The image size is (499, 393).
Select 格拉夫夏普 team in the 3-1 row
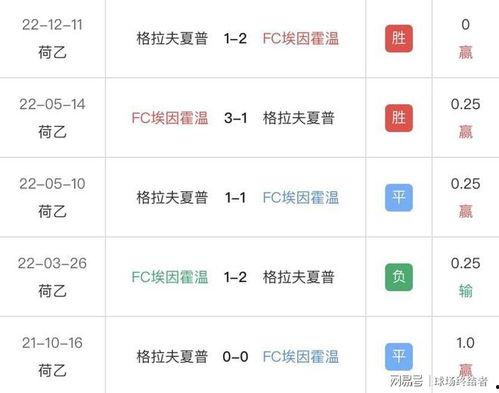pyautogui.click(x=299, y=118)
